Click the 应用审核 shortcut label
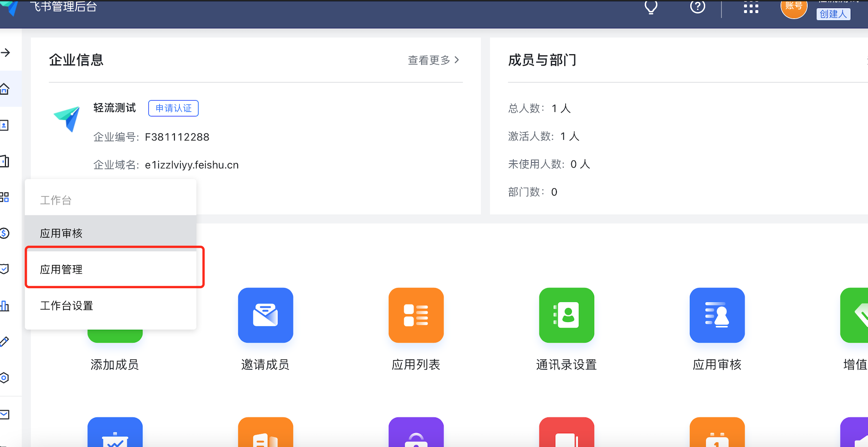This screenshot has height=447, width=868. pos(717,365)
